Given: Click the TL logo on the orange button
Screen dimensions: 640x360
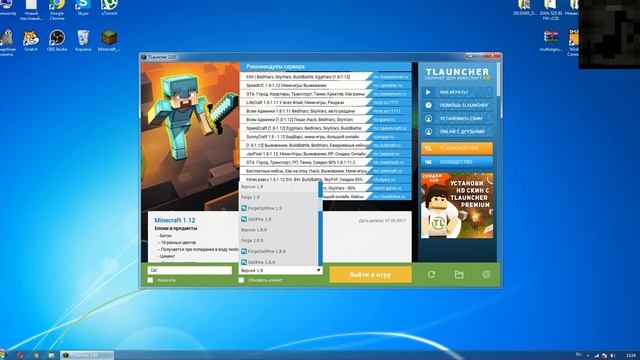Looking at the screenshot, I should click(x=428, y=148).
